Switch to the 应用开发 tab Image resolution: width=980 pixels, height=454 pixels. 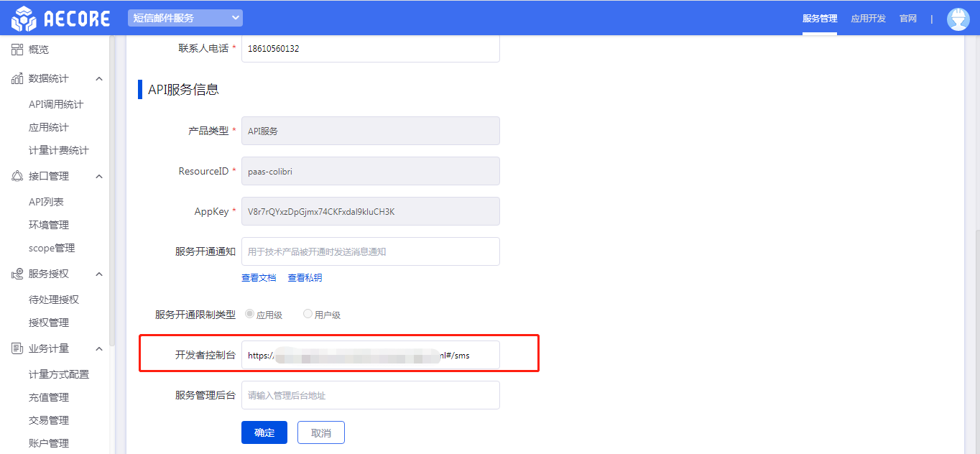point(868,19)
